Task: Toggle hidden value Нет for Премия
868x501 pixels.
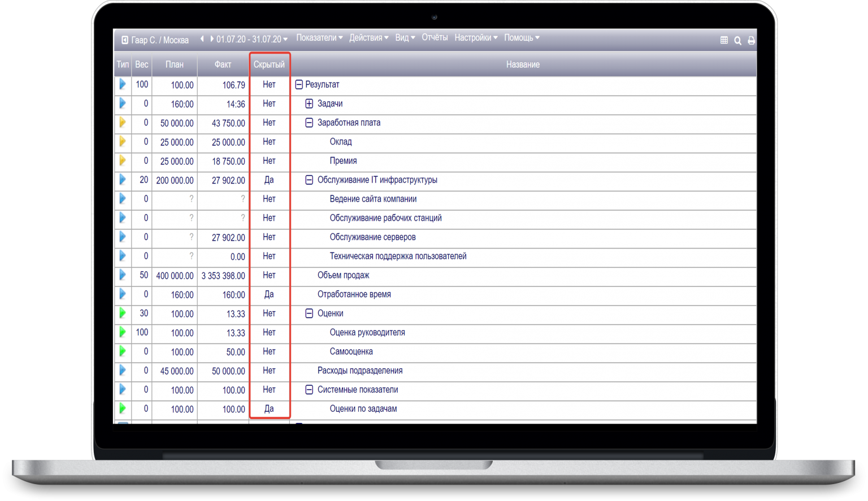Action: [x=269, y=161]
